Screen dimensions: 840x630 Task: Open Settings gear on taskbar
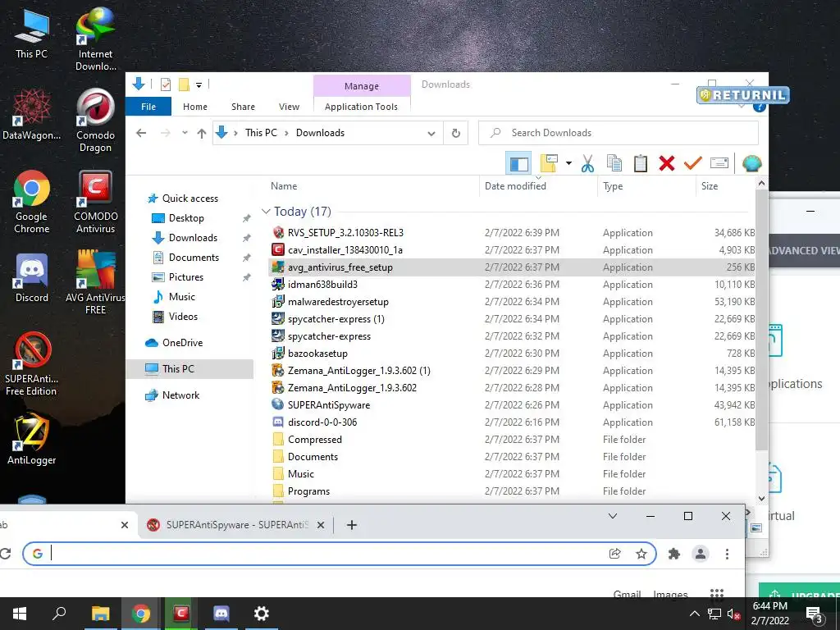tap(261, 614)
